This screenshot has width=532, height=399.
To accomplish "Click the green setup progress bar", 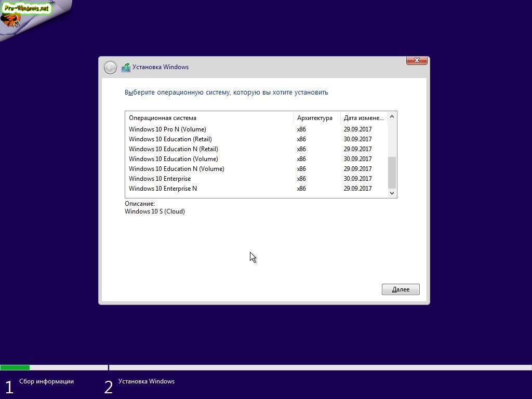I will [x=15, y=367].
